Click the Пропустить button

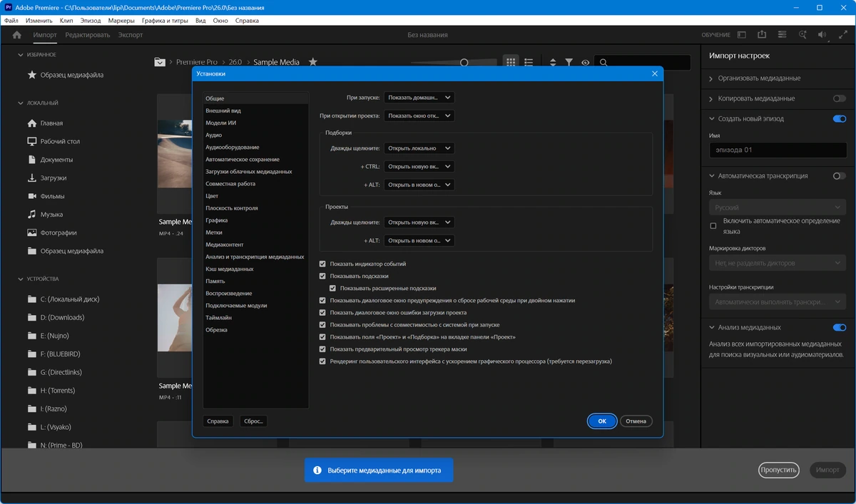coord(778,470)
